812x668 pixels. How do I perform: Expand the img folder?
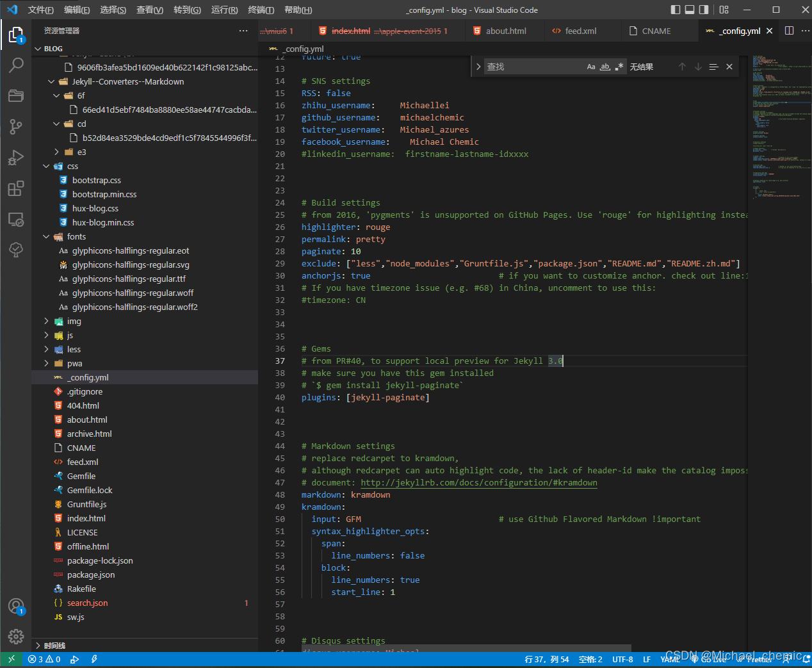[x=74, y=321]
